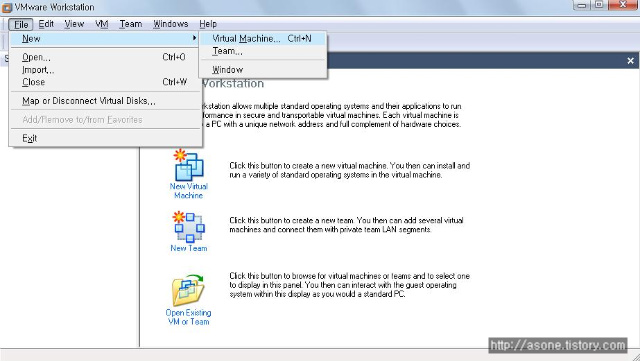The width and height of the screenshot is (640, 361).
Task: Choose Virtual Machine... from New submenu
Action: [x=263, y=39]
